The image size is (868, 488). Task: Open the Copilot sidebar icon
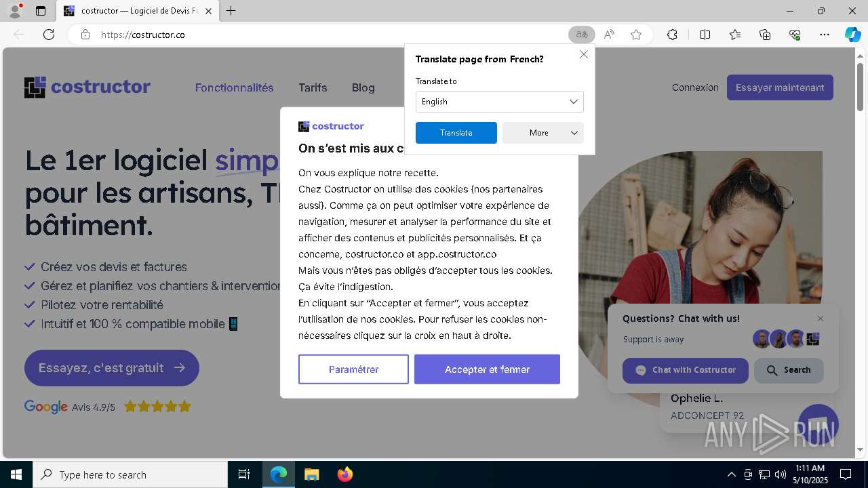852,35
